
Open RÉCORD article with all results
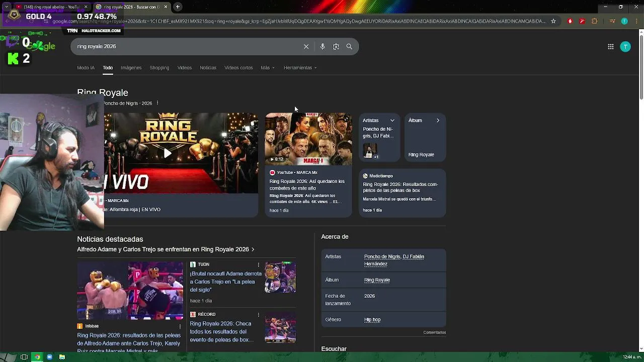[x=220, y=332]
